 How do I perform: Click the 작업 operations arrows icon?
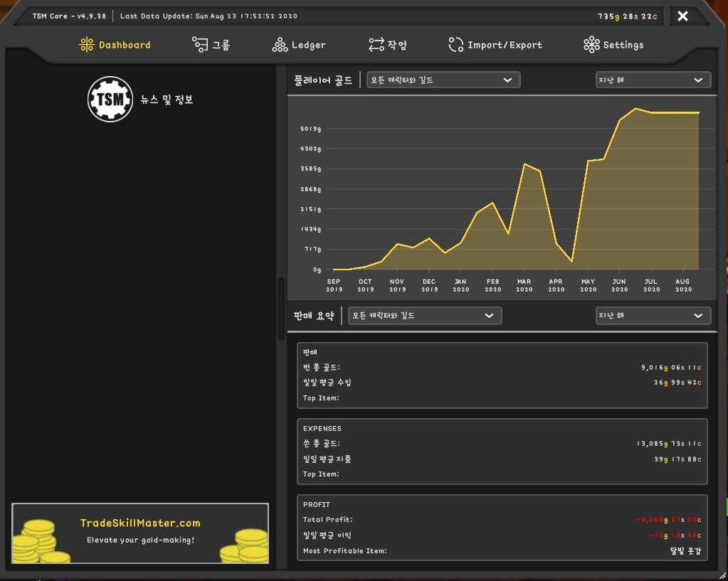(376, 45)
